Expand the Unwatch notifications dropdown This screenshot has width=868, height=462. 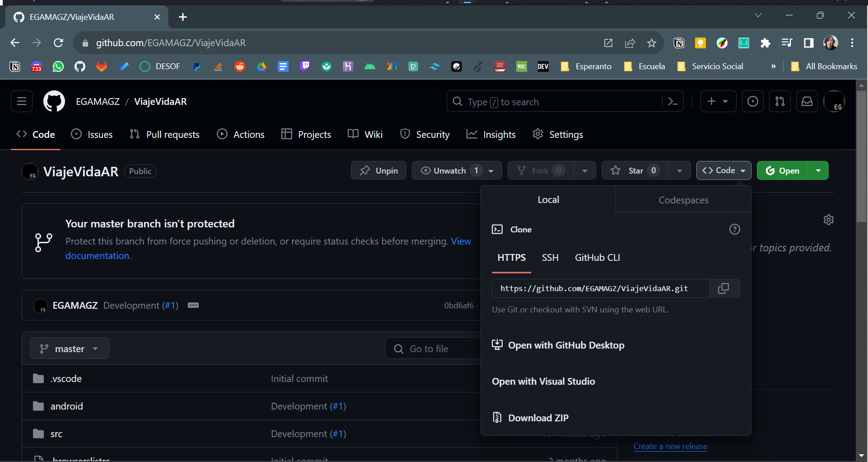(x=457, y=170)
